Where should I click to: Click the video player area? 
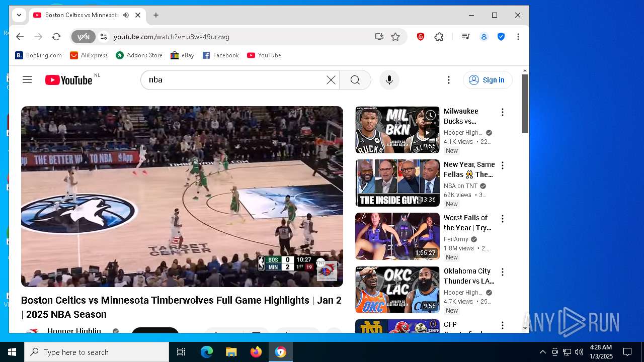182,196
